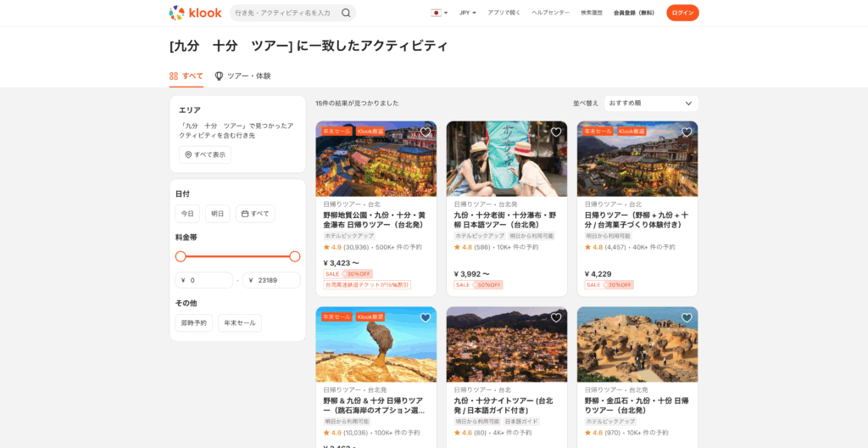Open the JPY currency dropdown
This screenshot has width=868, height=448.
coord(468,13)
